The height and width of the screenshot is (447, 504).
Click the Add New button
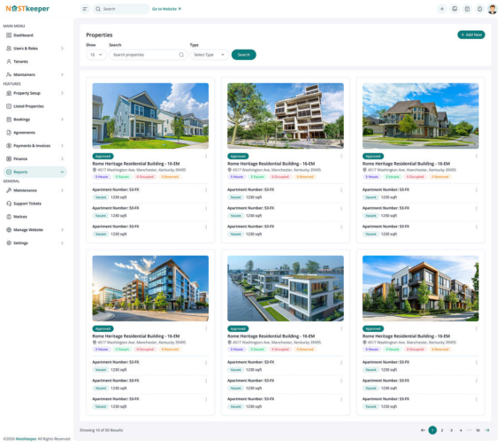click(471, 35)
